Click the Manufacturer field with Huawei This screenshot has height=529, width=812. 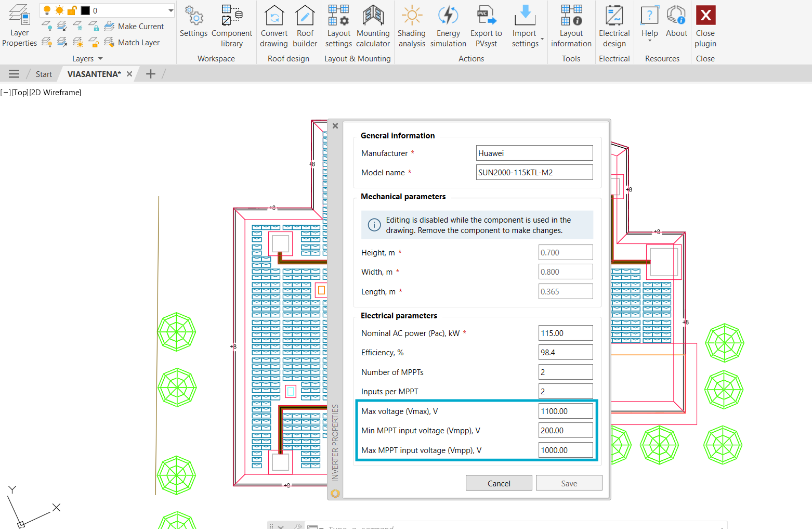coord(534,153)
